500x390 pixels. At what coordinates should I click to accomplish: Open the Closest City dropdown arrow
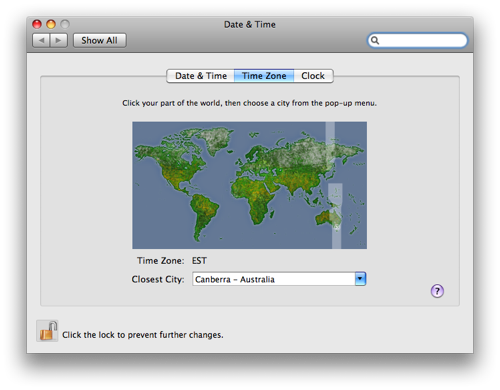(360, 279)
